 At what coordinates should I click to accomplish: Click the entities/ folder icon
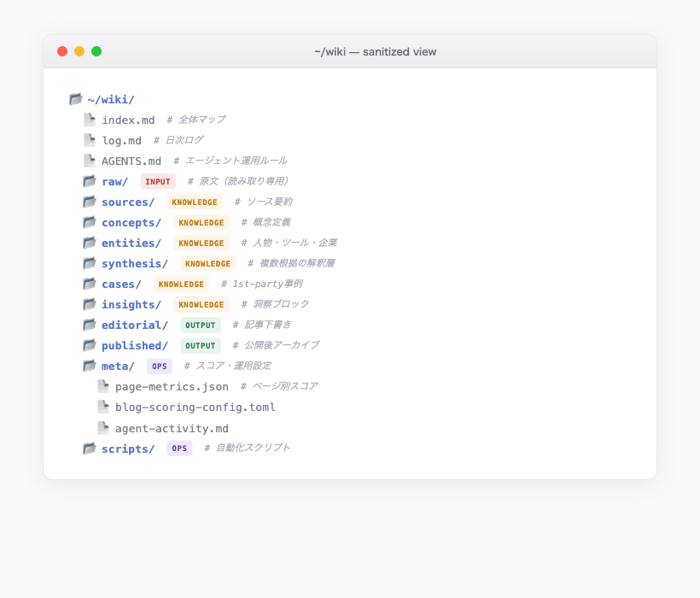coord(89,243)
